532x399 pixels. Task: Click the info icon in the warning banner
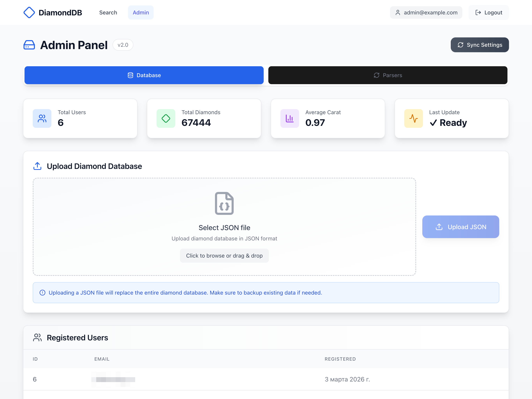pos(42,293)
